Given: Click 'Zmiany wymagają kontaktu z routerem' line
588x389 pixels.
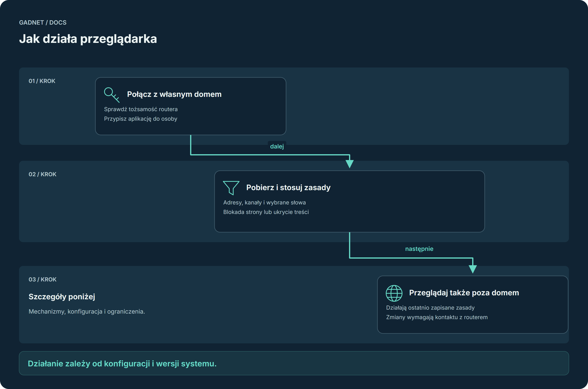Looking at the screenshot, I should (437, 317).
